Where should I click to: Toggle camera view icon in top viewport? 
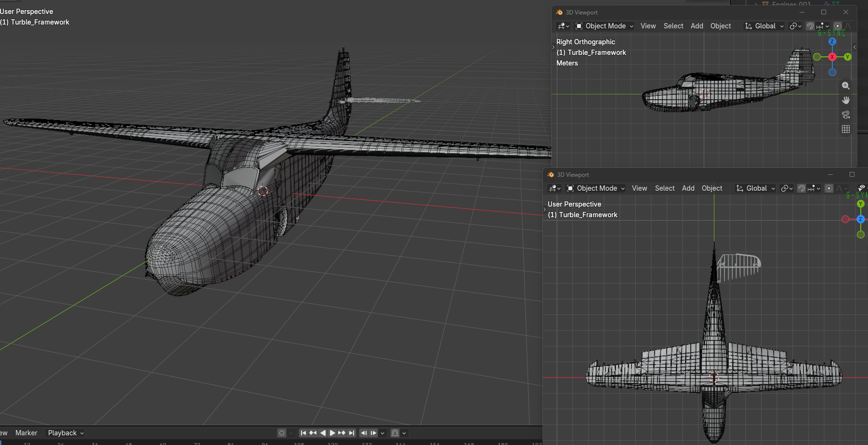tap(845, 115)
